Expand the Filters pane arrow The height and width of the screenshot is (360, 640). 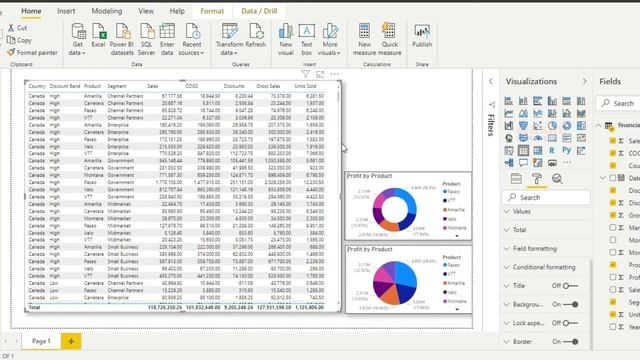(491, 82)
